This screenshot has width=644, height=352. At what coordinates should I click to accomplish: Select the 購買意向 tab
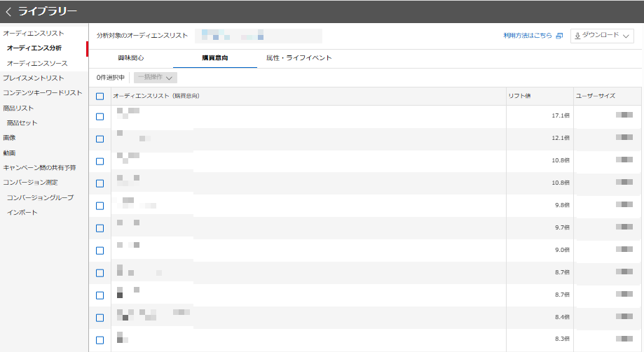point(214,58)
